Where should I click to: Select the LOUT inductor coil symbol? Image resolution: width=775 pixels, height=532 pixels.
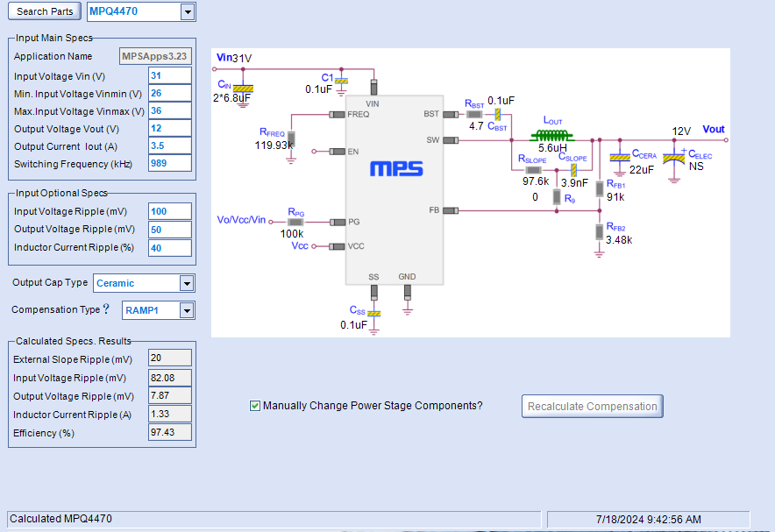pos(551,135)
